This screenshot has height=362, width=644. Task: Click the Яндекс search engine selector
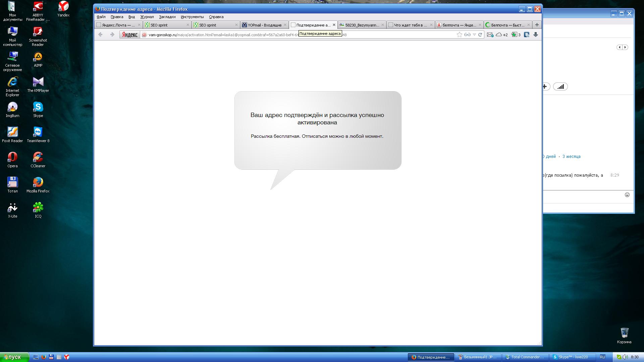point(129,35)
